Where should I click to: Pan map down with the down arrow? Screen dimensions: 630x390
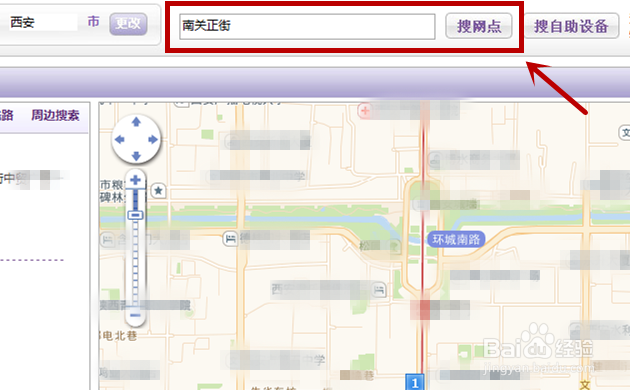click(x=136, y=156)
